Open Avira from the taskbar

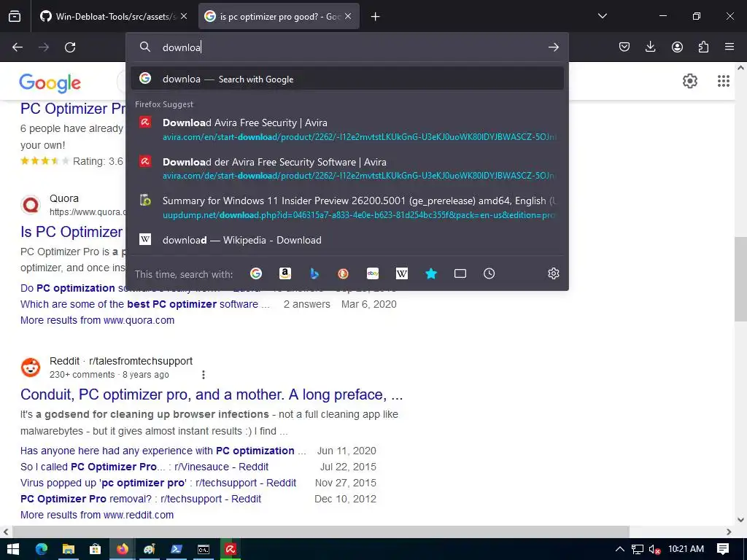point(230,549)
